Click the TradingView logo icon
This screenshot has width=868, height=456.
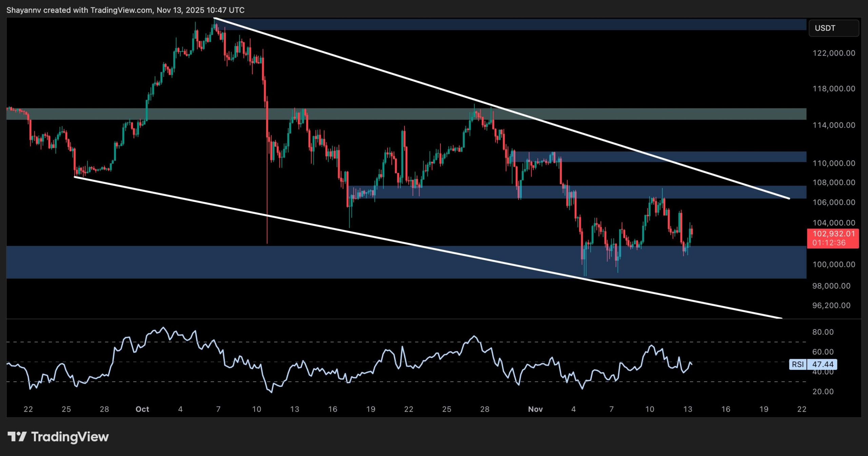point(17,437)
